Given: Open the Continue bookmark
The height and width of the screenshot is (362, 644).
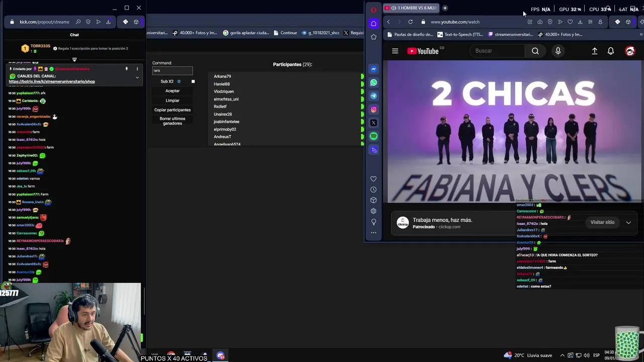Looking at the screenshot, I should click(285, 33).
